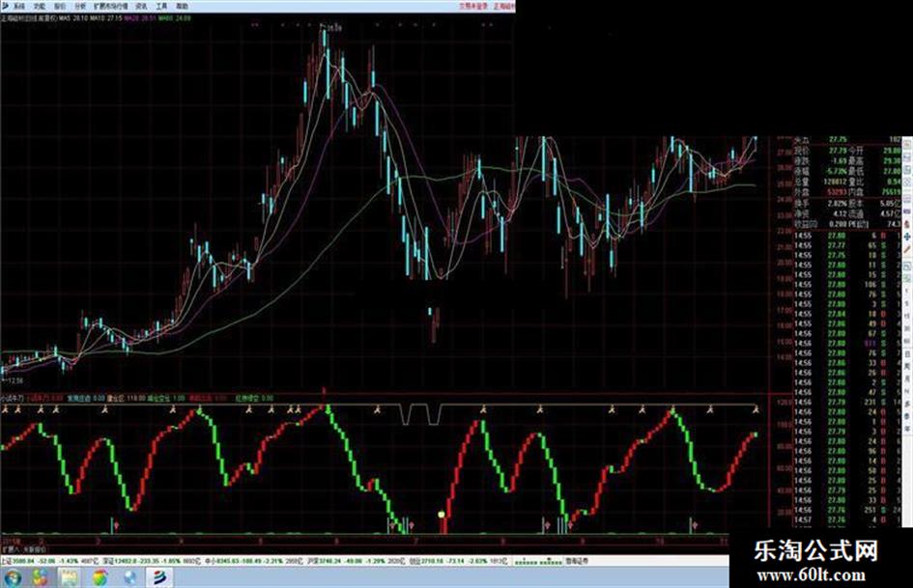
Task: Click the 上证 index in status bar
Action: click(x=49, y=561)
